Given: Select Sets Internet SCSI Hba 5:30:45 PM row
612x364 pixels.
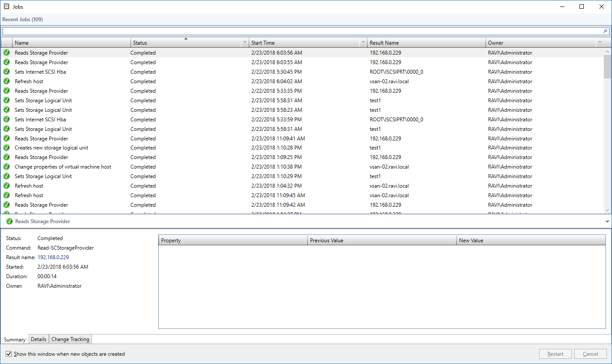Looking at the screenshot, I should tap(302, 72).
